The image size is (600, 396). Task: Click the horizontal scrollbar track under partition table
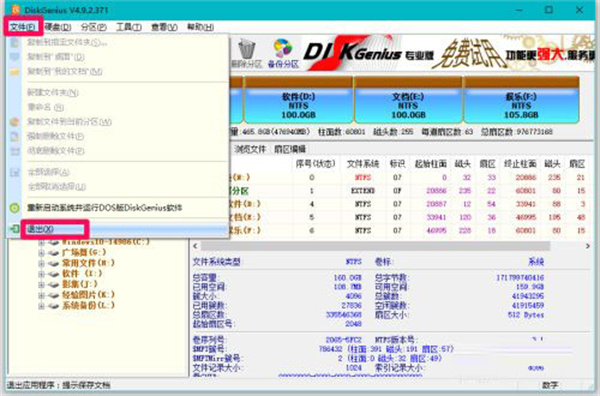(376, 246)
